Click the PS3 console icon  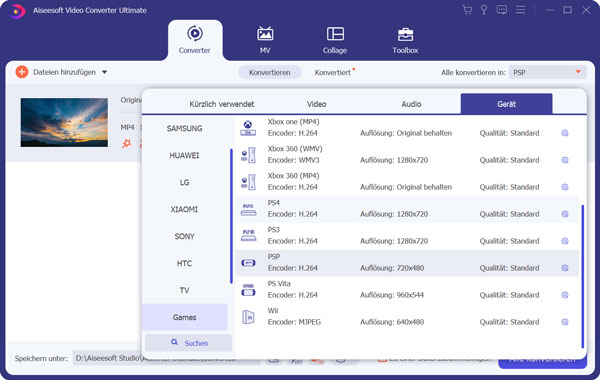coord(248,236)
